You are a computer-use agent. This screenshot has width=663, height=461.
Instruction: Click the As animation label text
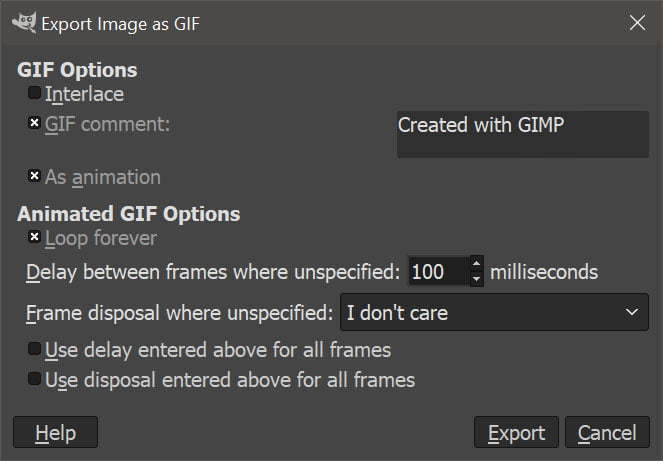pos(103,177)
